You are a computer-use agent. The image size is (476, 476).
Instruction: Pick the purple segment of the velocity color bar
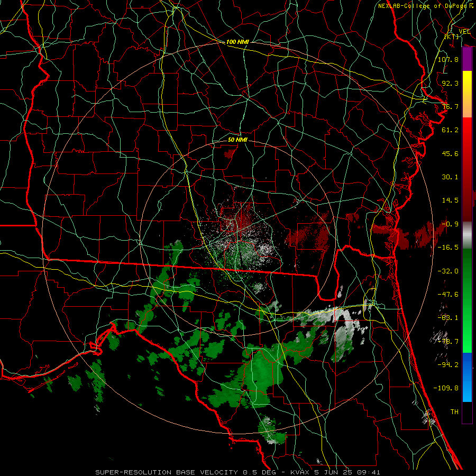click(x=467, y=59)
